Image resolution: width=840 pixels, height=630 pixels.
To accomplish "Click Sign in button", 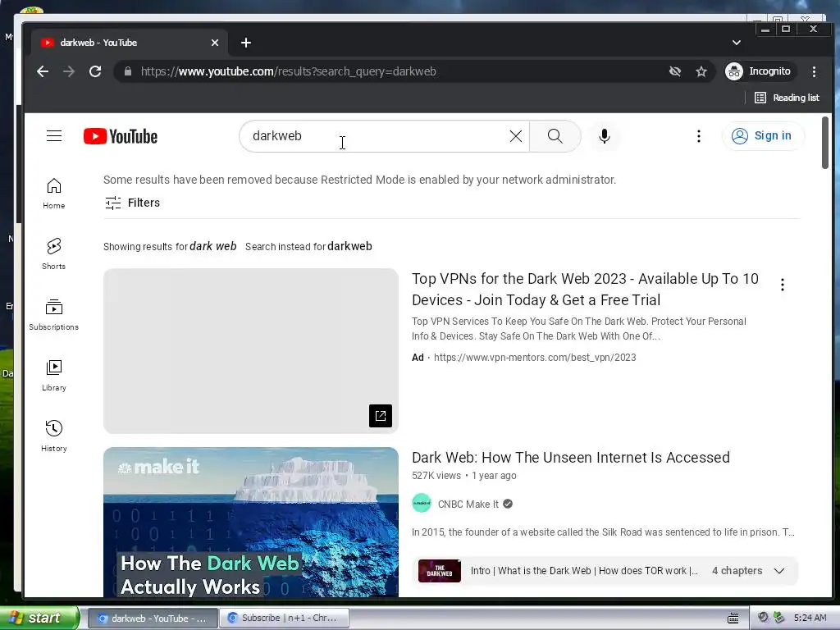I will [x=763, y=136].
